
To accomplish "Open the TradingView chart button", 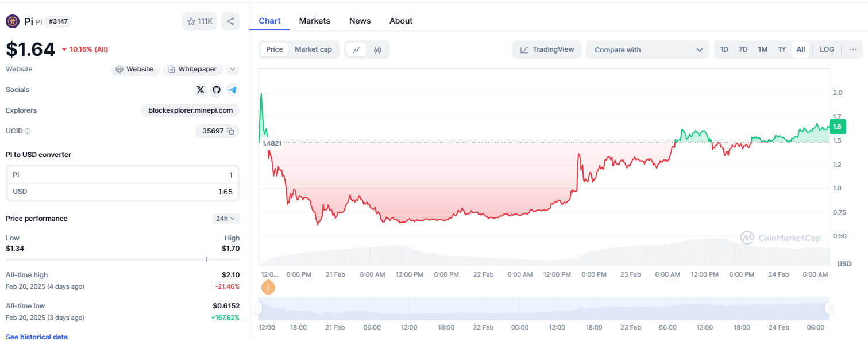I will (x=547, y=49).
